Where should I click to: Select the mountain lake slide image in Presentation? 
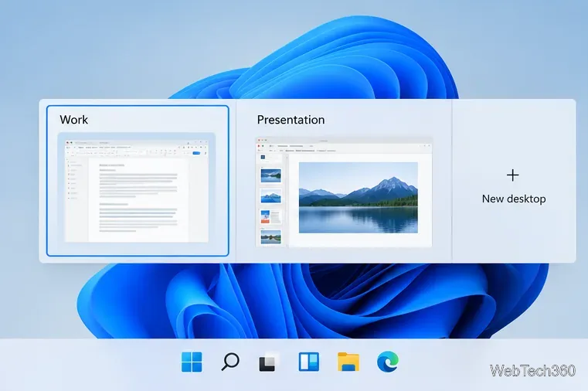click(358, 198)
